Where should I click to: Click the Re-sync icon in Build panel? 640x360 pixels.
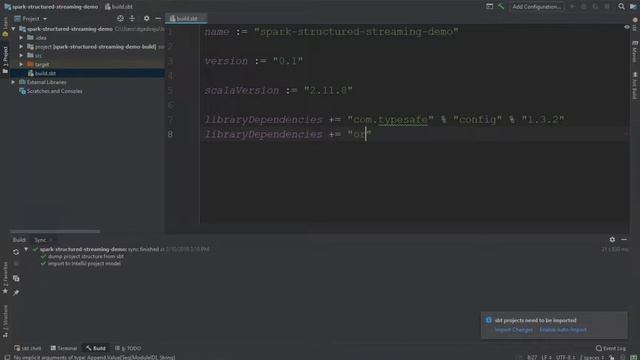click(16, 252)
